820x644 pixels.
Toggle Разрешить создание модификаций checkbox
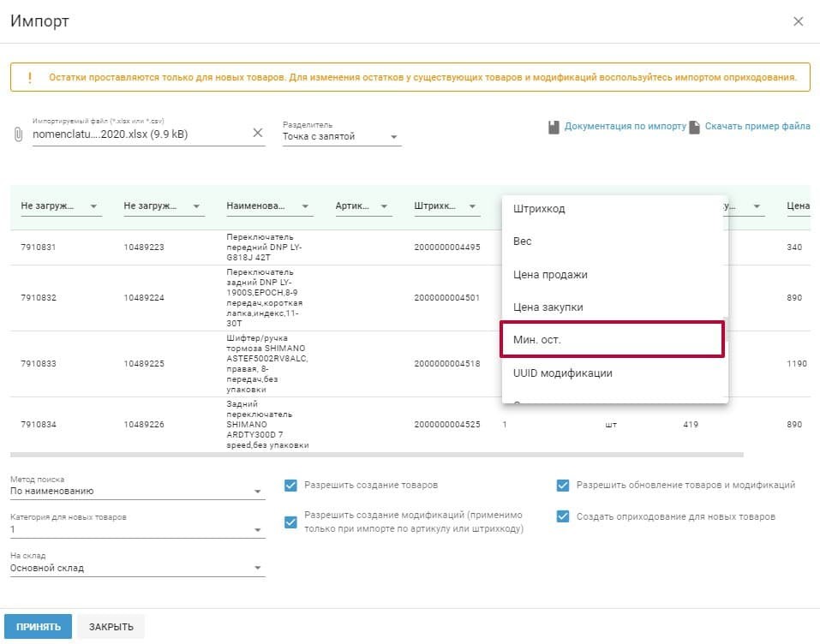290,522
